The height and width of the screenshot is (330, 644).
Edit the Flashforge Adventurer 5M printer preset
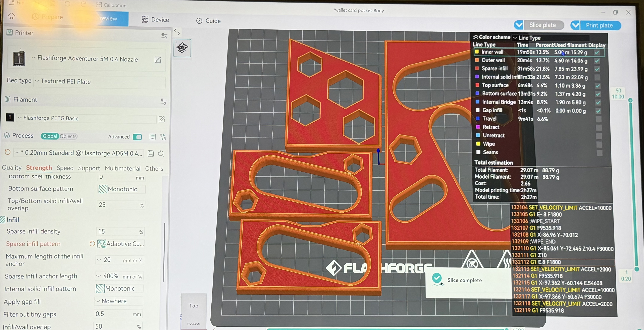(x=158, y=60)
